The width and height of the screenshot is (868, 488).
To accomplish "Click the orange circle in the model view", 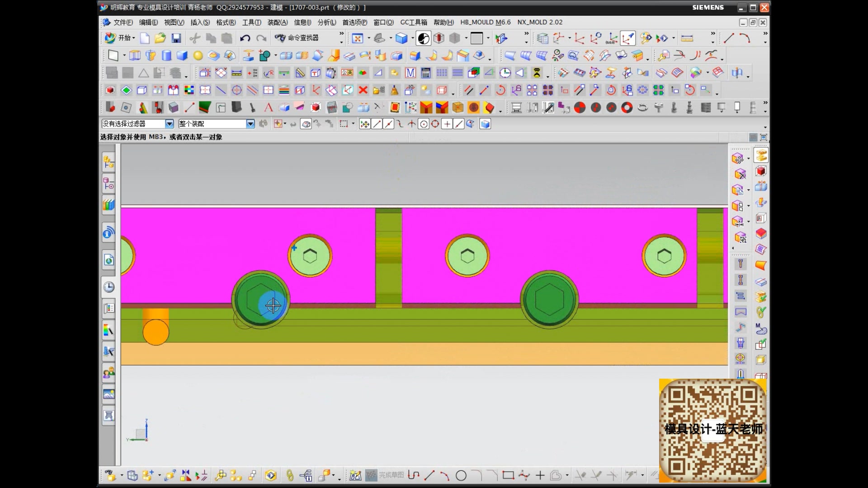I will [156, 333].
